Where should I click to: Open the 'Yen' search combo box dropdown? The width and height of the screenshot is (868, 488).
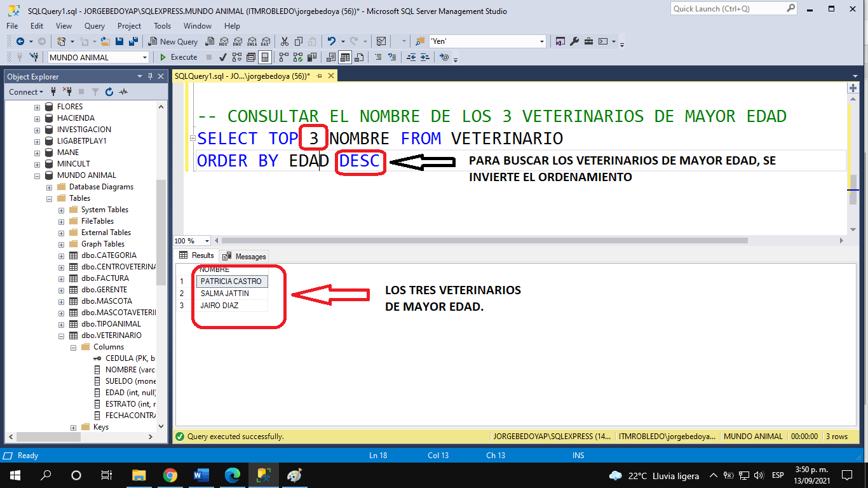coord(541,41)
